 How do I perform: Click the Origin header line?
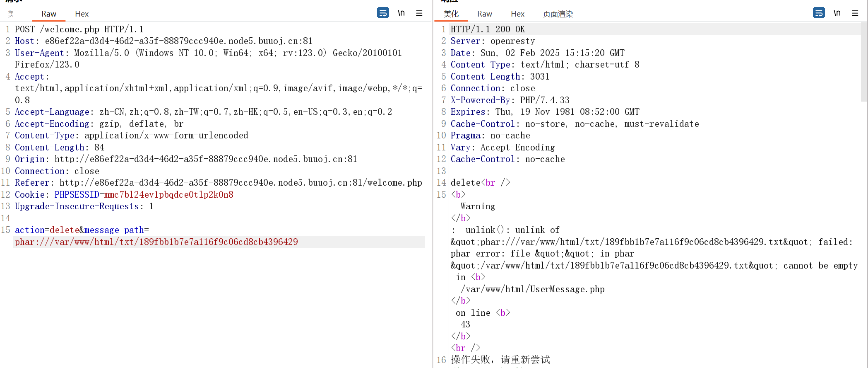click(x=186, y=159)
